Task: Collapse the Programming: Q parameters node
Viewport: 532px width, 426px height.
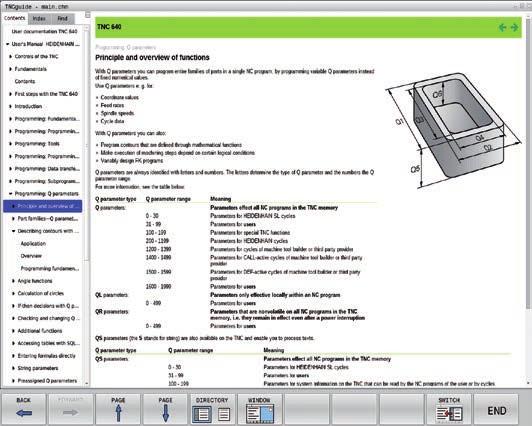Action: (11, 194)
